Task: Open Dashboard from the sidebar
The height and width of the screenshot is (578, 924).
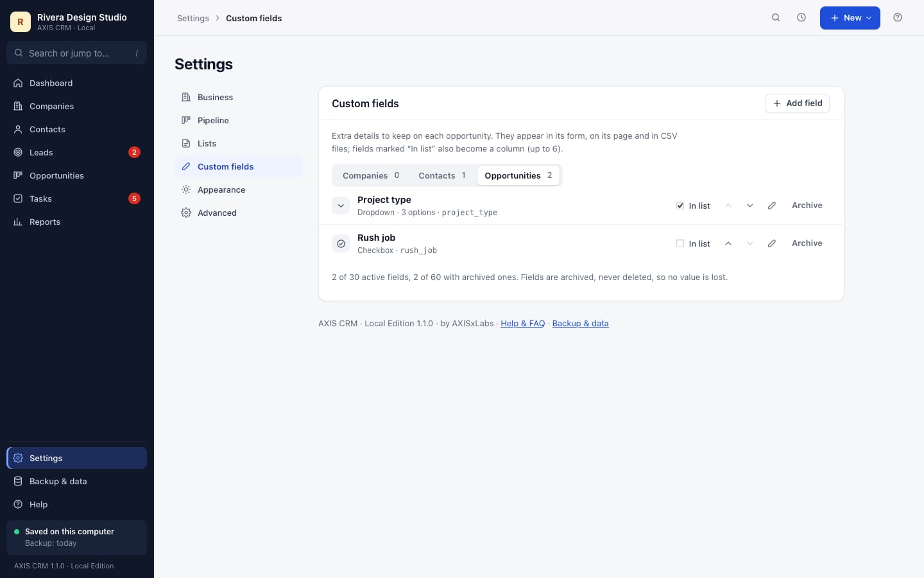Action: 76,83
